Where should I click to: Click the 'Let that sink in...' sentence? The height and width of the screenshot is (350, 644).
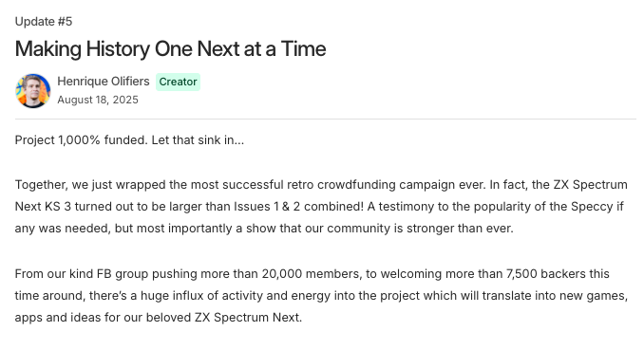pos(198,140)
